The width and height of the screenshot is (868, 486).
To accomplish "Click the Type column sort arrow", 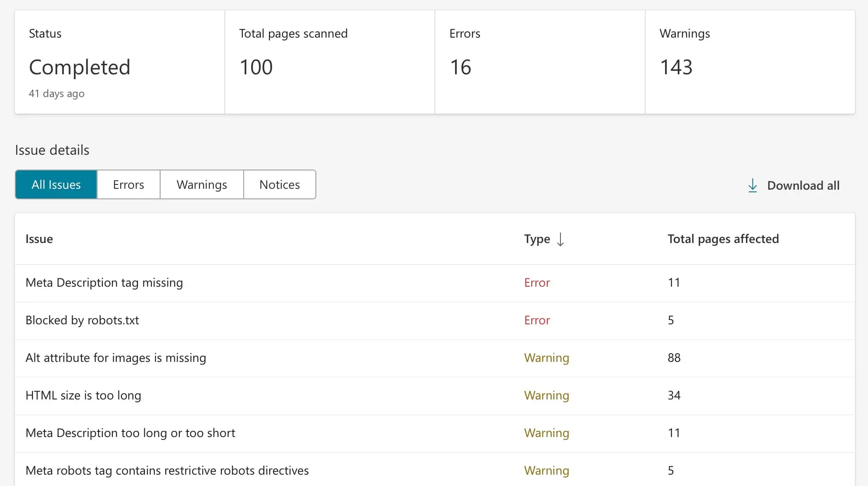I will click(560, 239).
